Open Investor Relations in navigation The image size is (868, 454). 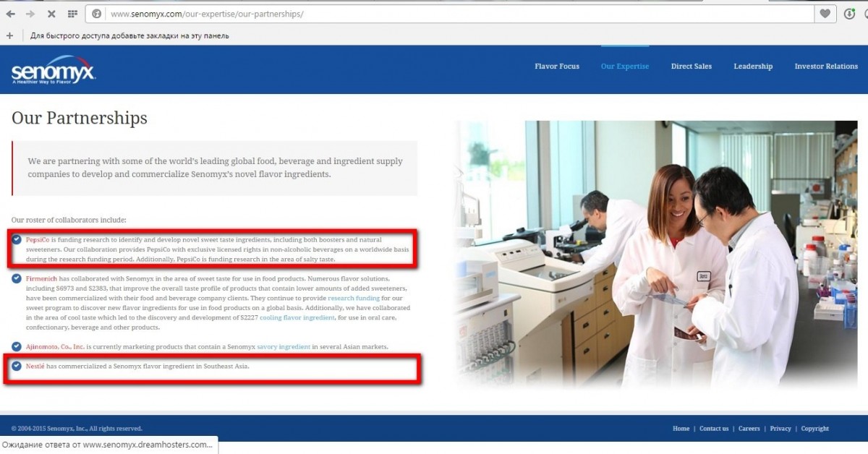[x=826, y=67]
